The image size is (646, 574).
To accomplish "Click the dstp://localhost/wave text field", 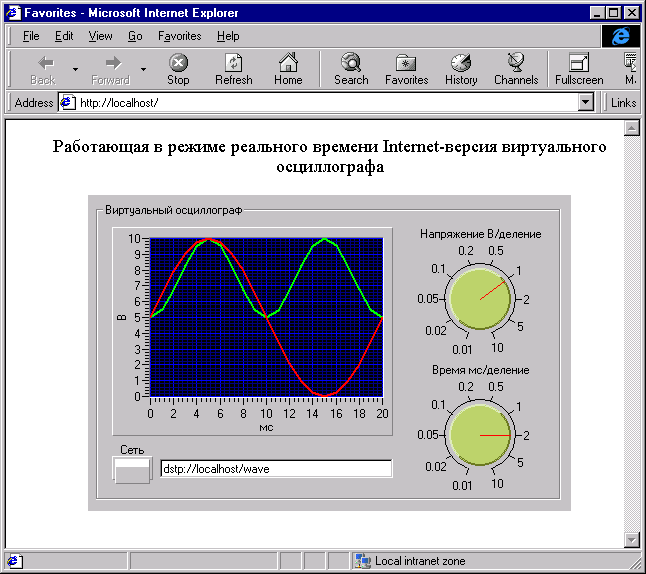I will [276, 468].
